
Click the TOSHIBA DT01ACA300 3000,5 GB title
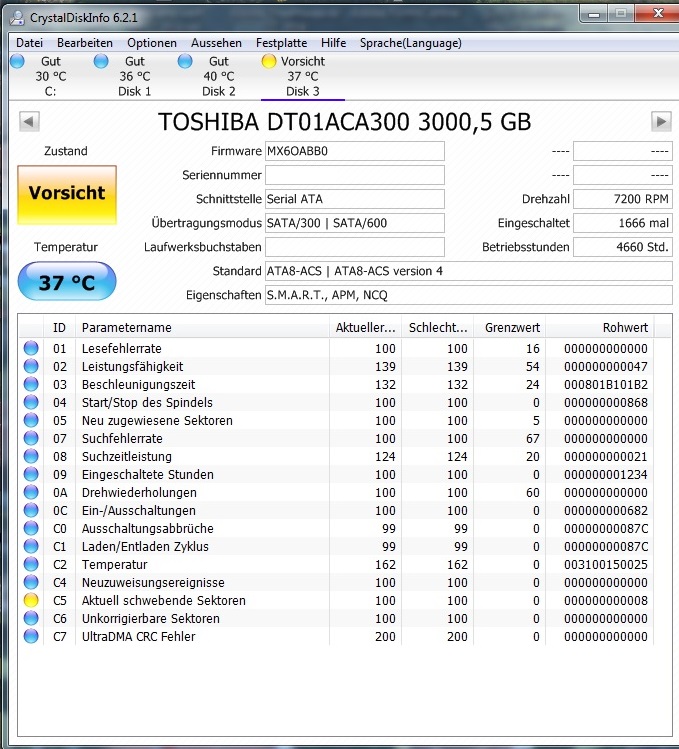tap(345, 122)
